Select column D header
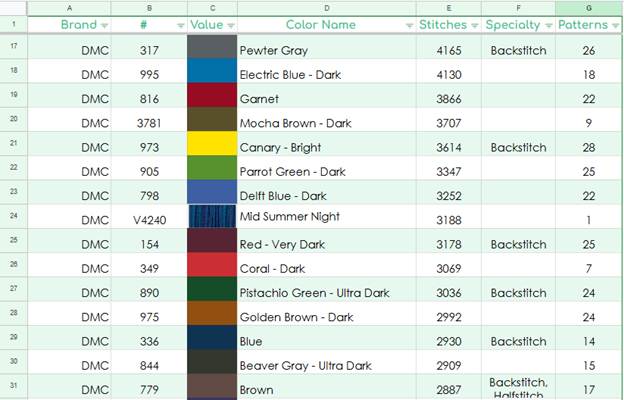 (x=327, y=7)
